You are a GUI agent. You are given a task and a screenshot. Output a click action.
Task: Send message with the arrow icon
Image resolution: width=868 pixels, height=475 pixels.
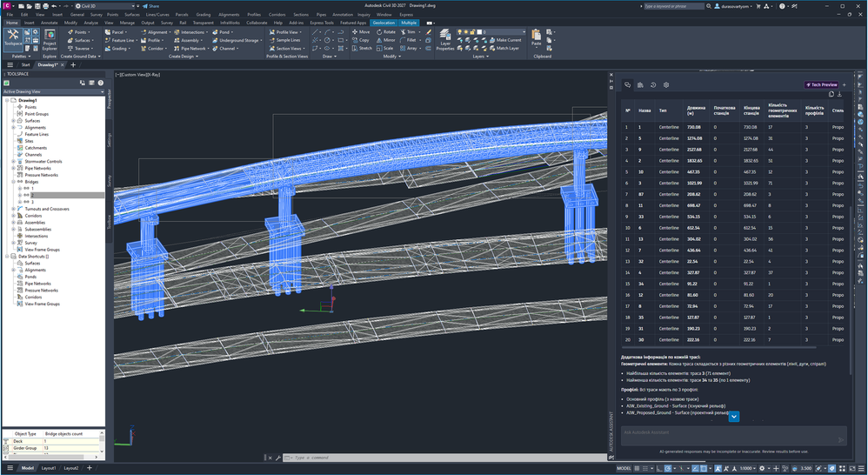(x=840, y=440)
